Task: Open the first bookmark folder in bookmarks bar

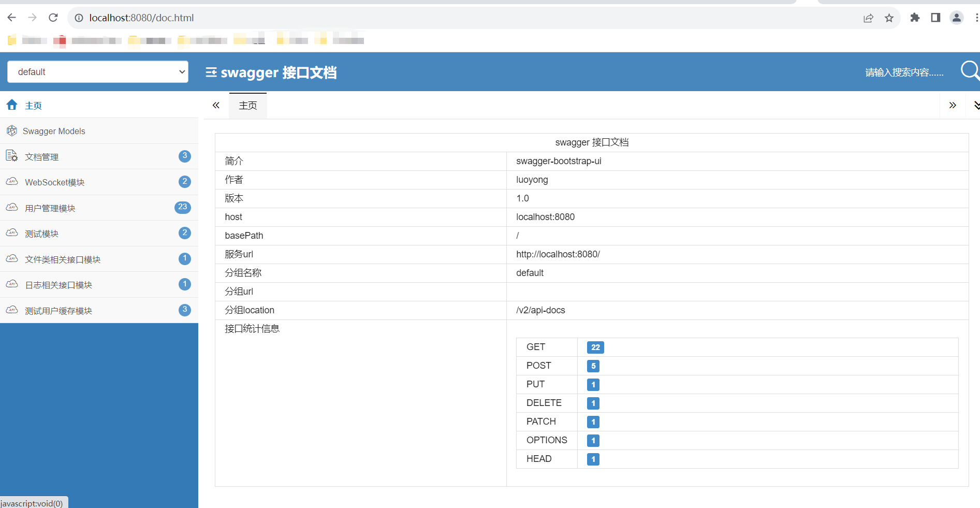Action: point(27,40)
